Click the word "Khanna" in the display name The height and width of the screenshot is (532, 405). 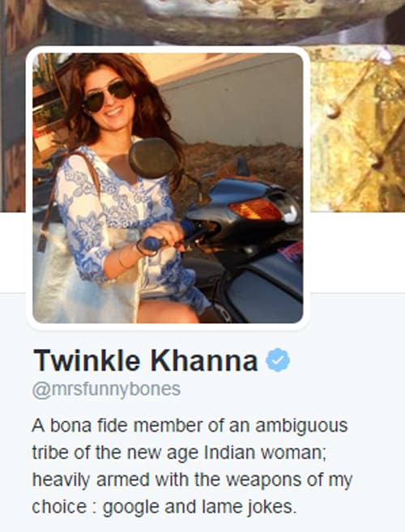pos(203,360)
